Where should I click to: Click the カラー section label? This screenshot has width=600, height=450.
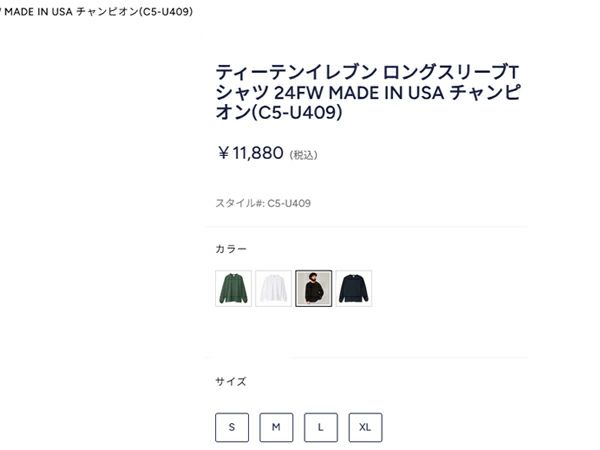(x=230, y=249)
